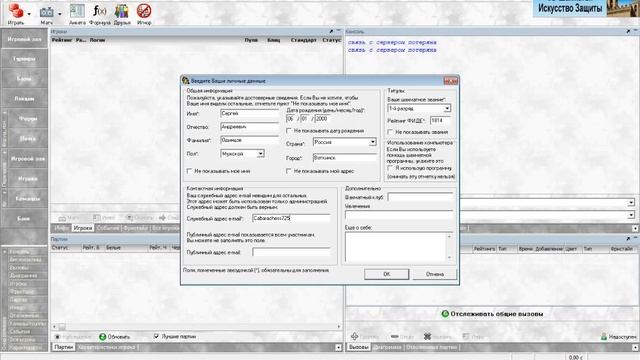Sort players by Стандарт column header
The image size is (640, 360).
[x=304, y=40]
